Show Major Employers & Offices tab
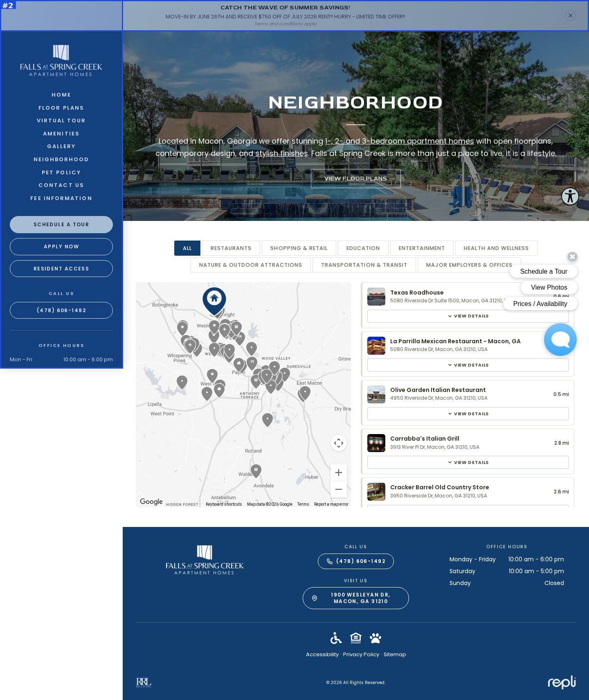Image resolution: width=589 pixels, height=700 pixels. click(x=469, y=265)
